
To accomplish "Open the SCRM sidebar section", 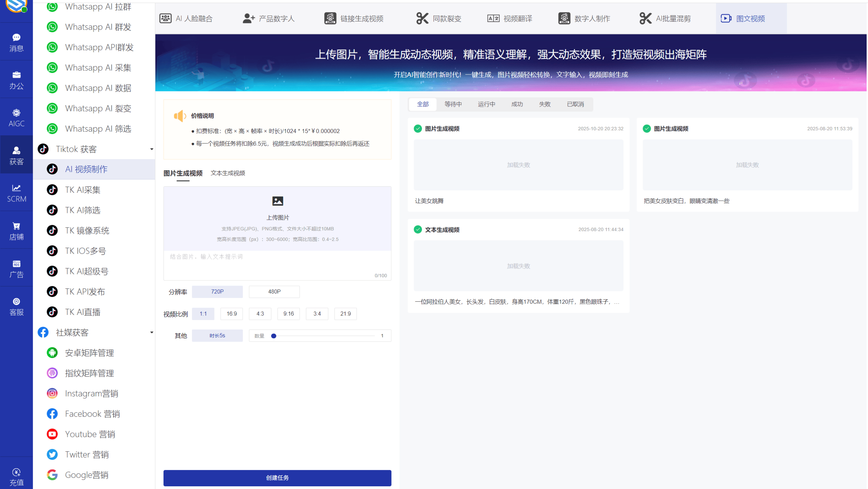I will pyautogui.click(x=16, y=192).
